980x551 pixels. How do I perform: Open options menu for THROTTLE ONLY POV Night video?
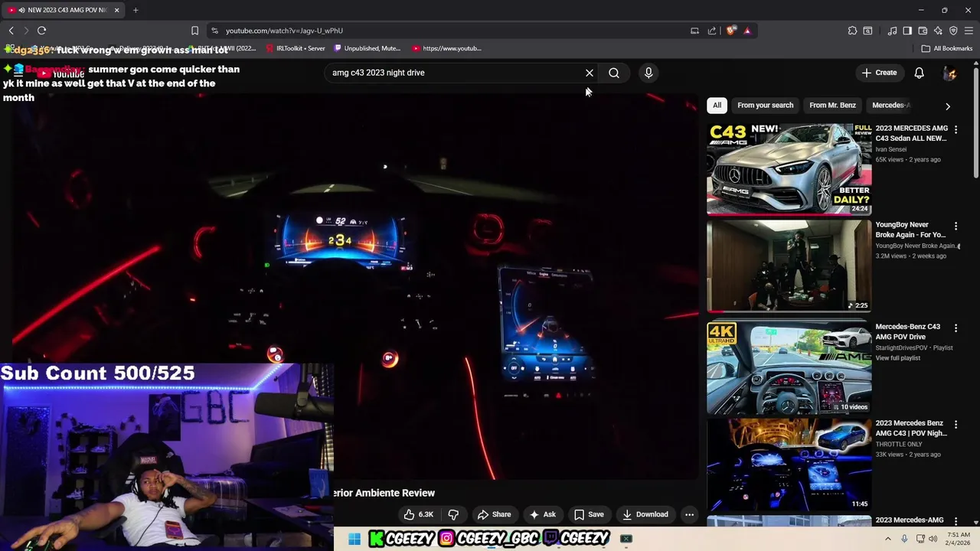[955, 424]
